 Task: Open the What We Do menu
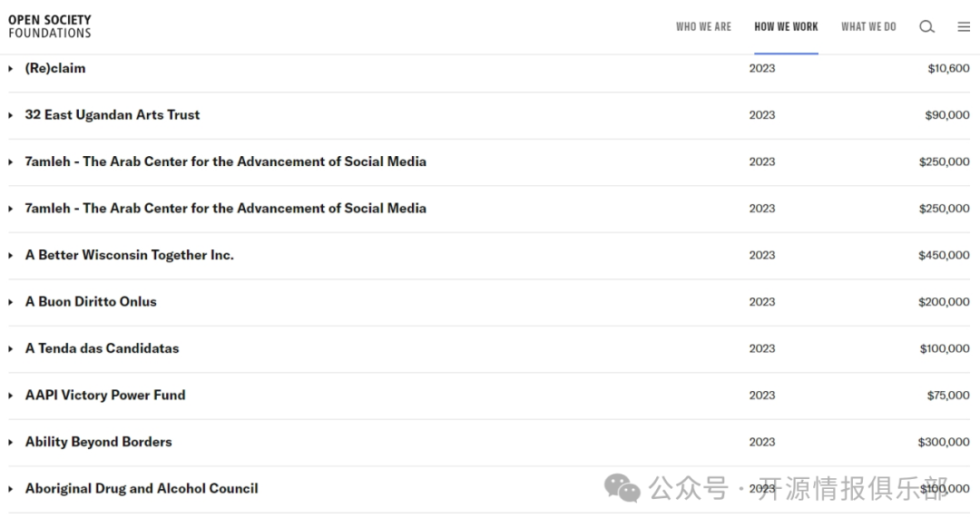[868, 27]
